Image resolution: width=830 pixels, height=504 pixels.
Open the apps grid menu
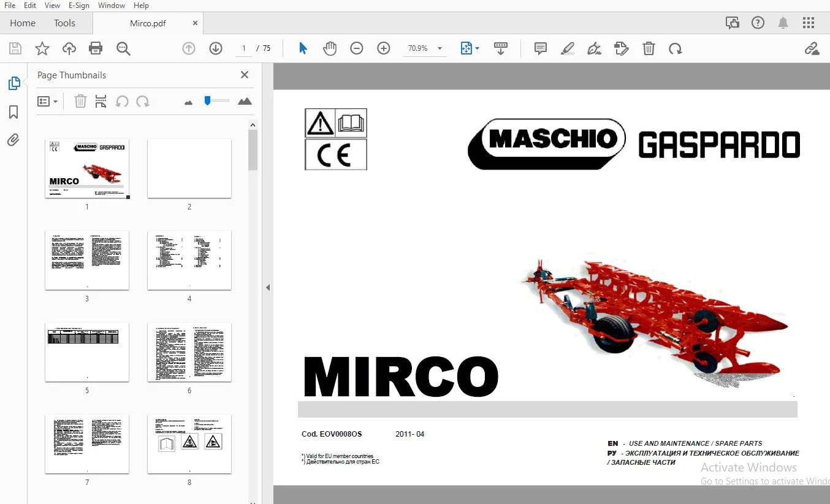[x=809, y=23]
